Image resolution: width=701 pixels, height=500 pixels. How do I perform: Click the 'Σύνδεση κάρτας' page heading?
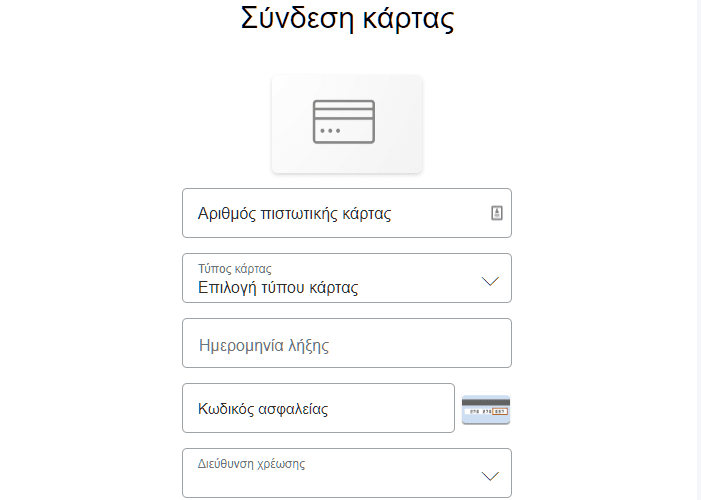pyautogui.click(x=347, y=18)
